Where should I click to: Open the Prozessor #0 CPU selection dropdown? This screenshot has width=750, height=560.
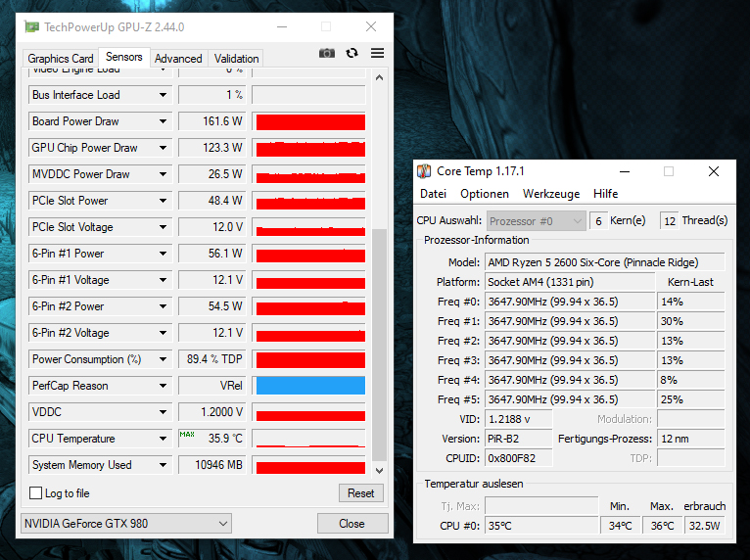(x=537, y=221)
